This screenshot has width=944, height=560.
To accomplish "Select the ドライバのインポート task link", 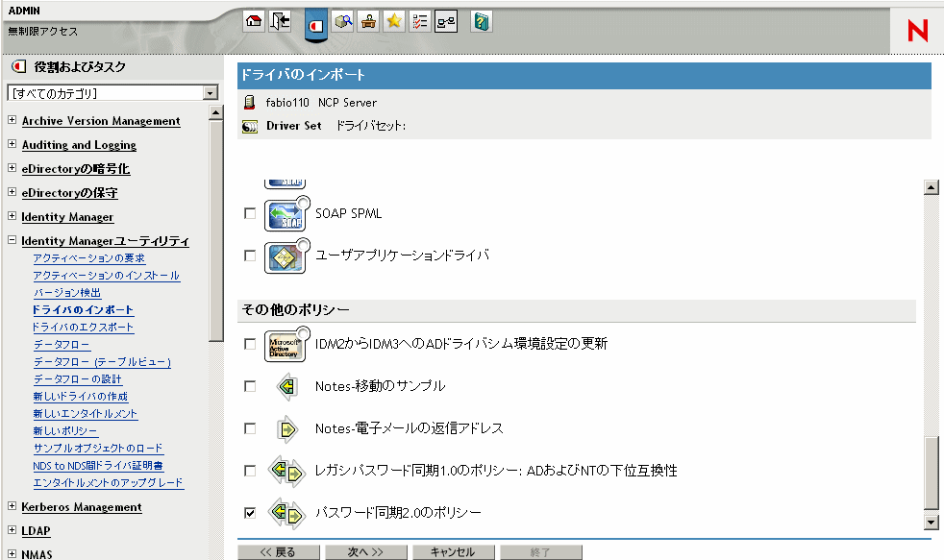I will click(83, 310).
